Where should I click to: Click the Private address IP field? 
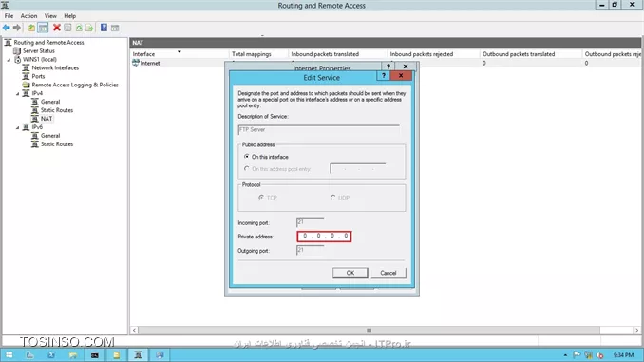pos(324,237)
